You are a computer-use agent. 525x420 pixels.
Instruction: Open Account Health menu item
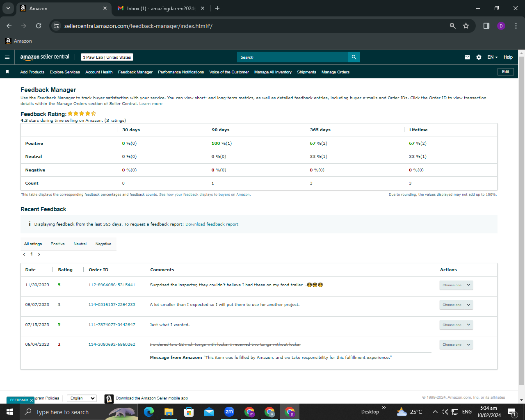99,72
